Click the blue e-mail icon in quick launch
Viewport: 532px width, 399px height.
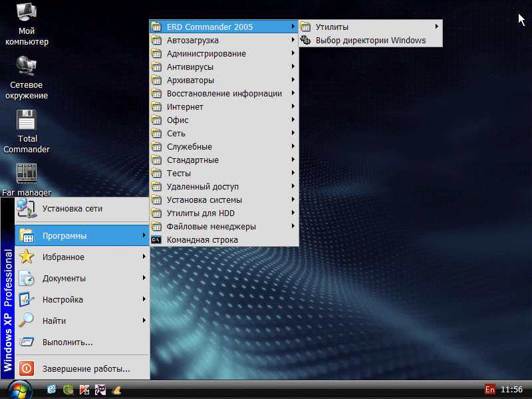(x=52, y=390)
